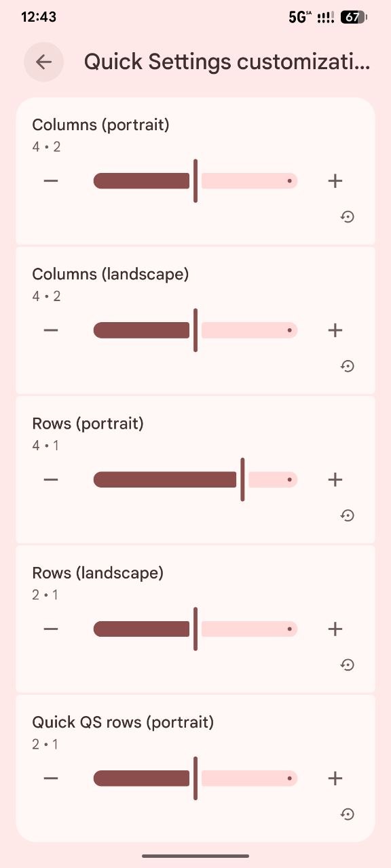This screenshot has height=868, width=391.
Task: Go back using the arrow icon
Action: pyautogui.click(x=43, y=62)
